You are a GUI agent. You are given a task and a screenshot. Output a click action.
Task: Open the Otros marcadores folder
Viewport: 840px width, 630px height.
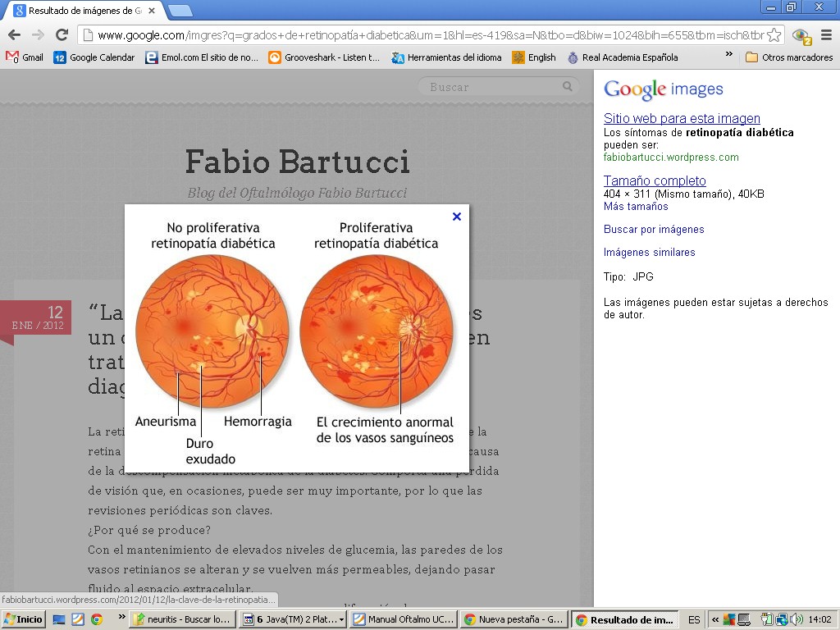point(789,57)
